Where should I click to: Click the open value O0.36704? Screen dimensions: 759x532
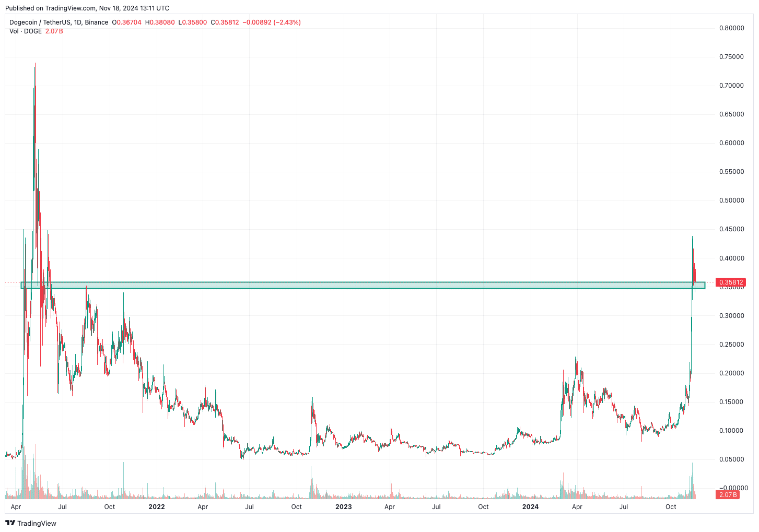[x=127, y=22]
